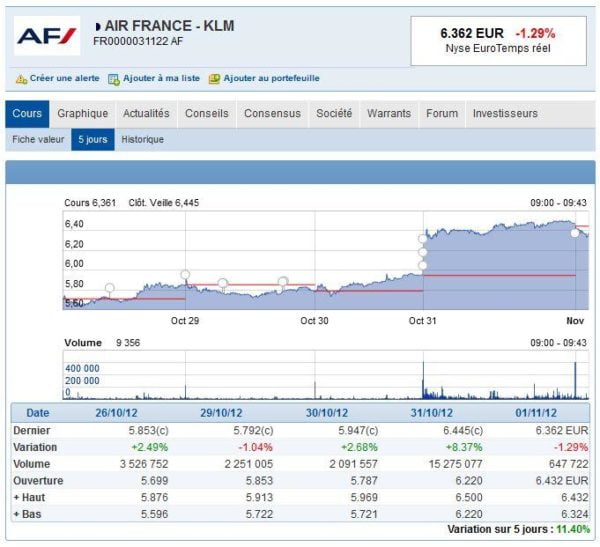
Task: Click the 31/10/12 date column header
Action: (x=432, y=413)
